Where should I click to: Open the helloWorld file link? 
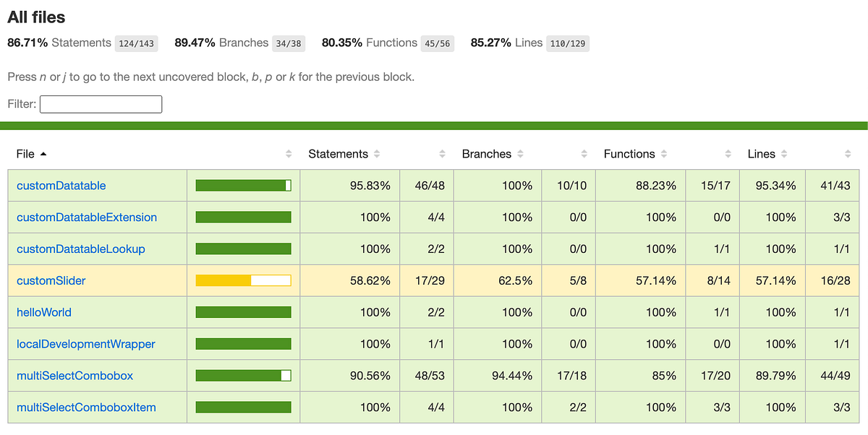pyautogui.click(x=44, y=313)
